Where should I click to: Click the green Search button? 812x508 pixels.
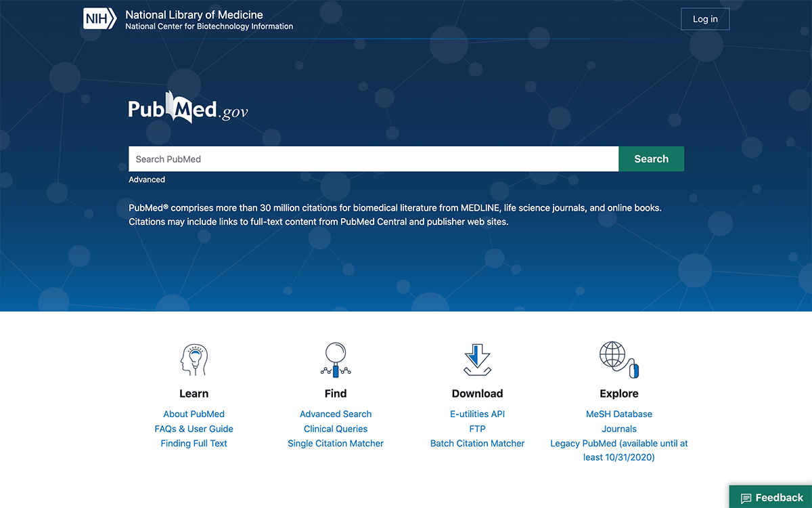tap(651, 159)
